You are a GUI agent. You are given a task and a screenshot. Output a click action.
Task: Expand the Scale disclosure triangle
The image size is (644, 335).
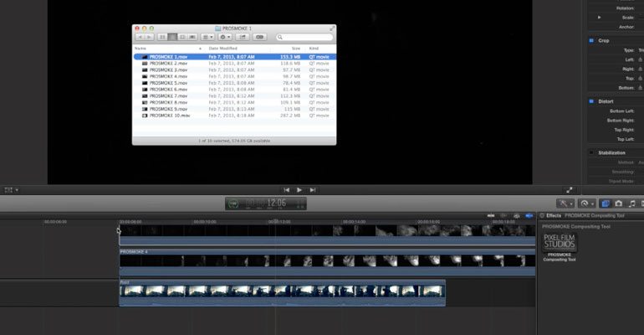point(599,18)
